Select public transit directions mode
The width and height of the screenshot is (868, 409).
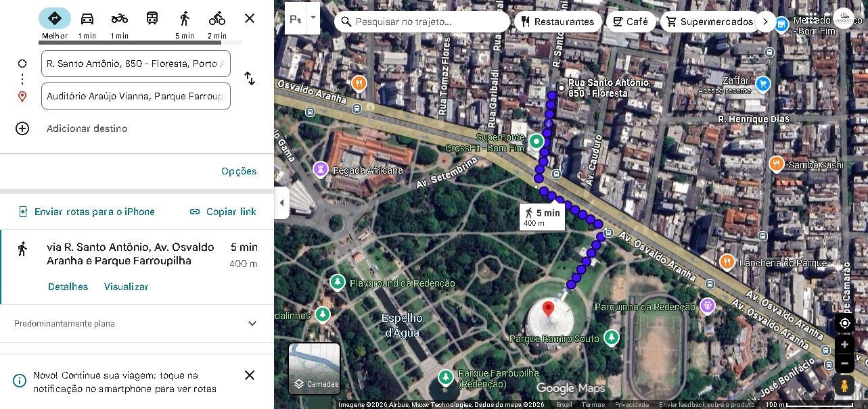[152, 18]
